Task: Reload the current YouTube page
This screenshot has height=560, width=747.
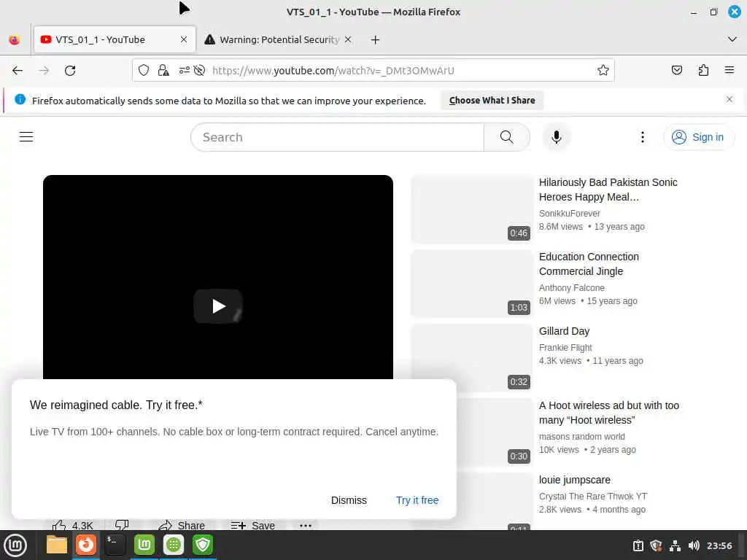Action: click(70, 71)
